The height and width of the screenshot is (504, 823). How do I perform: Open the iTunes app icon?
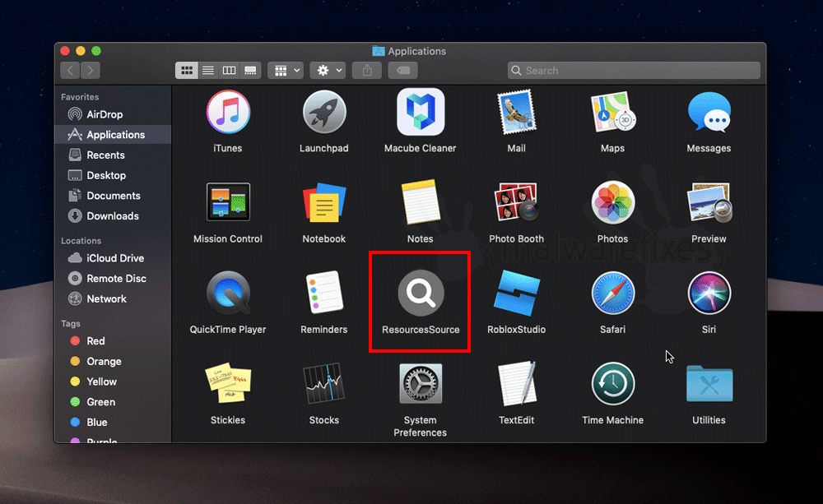[x=228, y=113]
